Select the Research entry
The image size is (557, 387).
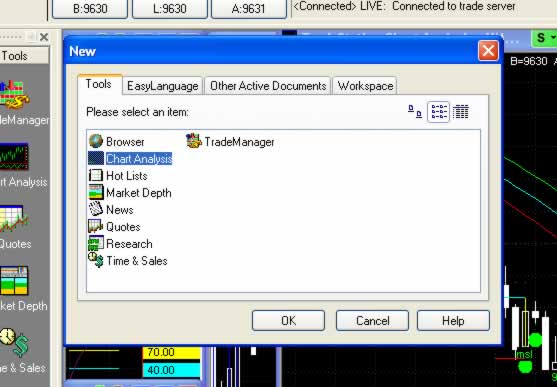(x=129, y=244)
